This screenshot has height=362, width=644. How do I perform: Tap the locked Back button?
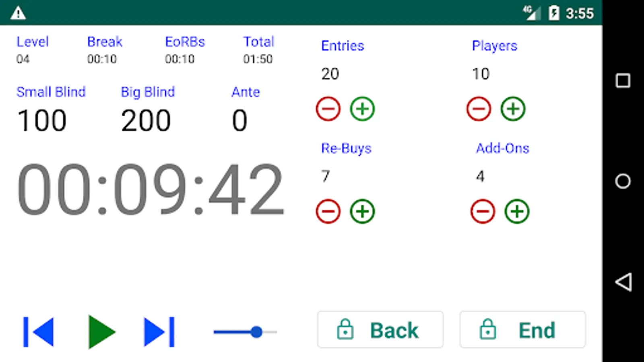point(380,329)
